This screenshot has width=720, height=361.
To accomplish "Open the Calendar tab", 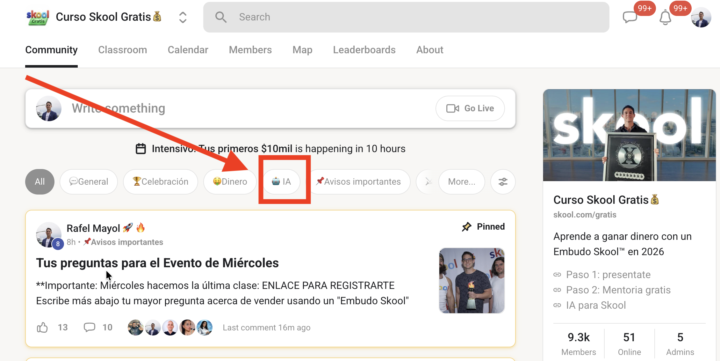I will (x=188, y=50).
